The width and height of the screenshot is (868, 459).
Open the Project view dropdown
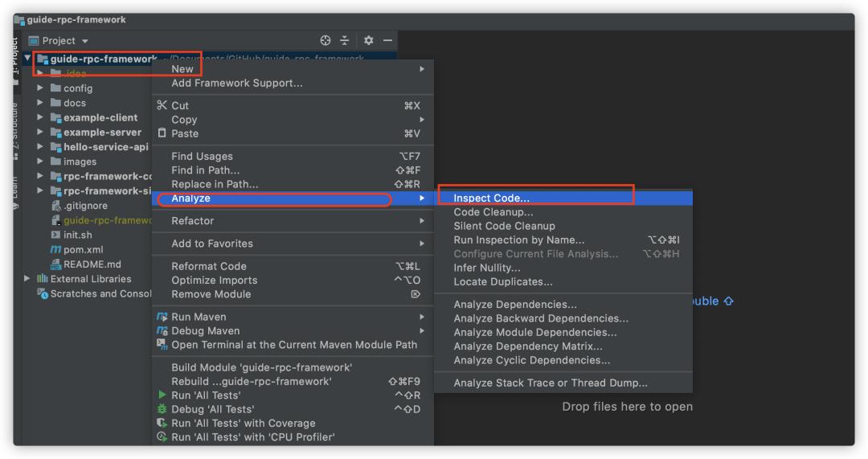pos(85,41)
